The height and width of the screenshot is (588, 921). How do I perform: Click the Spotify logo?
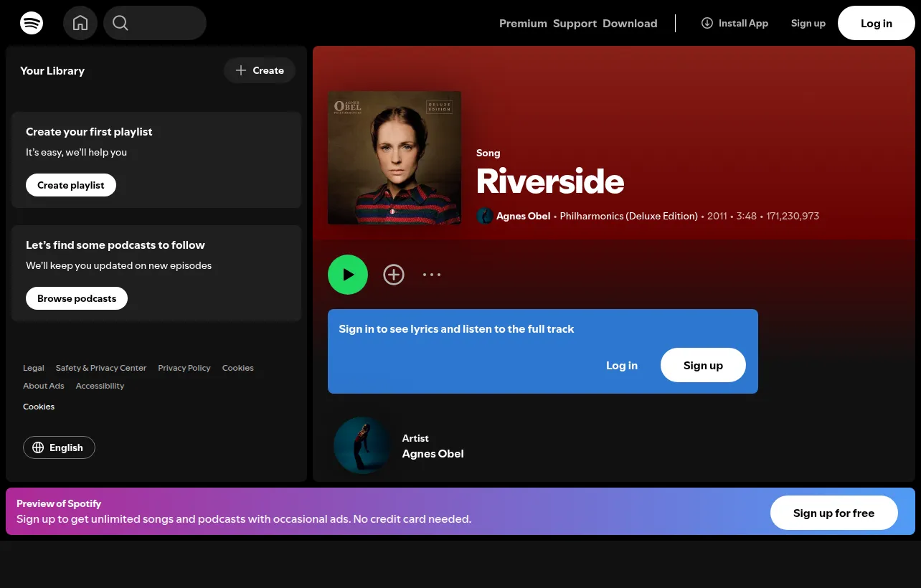[32, 23]
